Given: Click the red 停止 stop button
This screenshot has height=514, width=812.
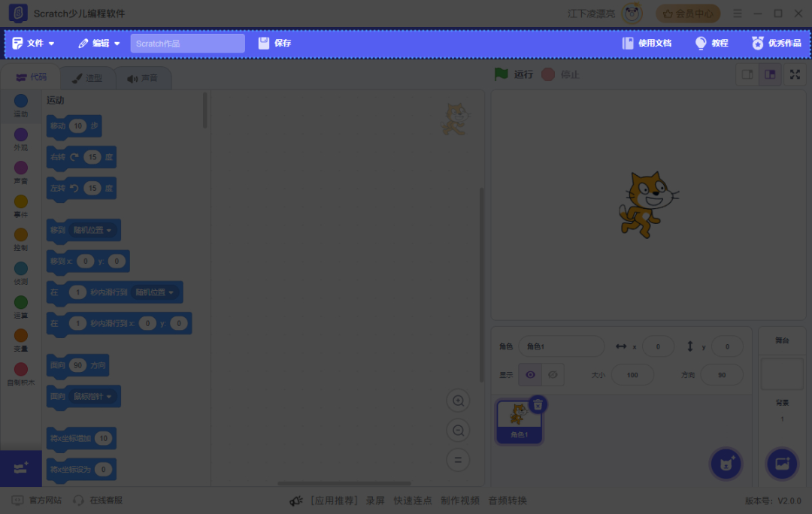Looking at the screenshot, I should (x=560, y=74).
